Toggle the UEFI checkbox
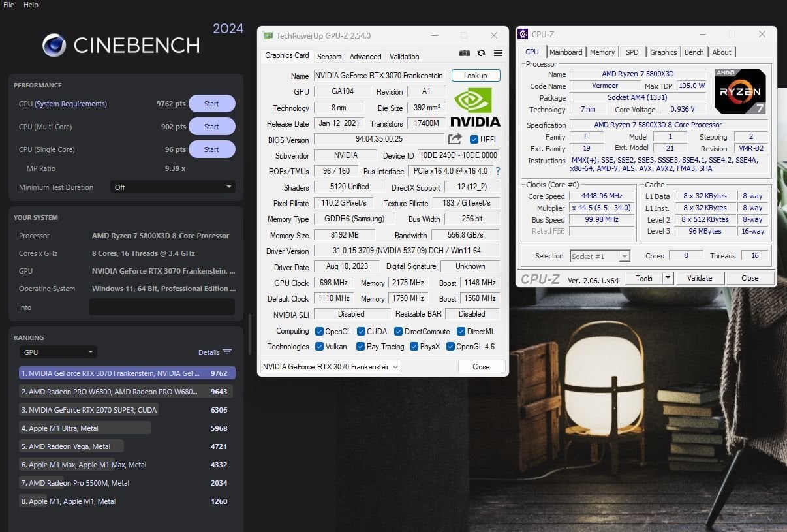 point(474,139)
